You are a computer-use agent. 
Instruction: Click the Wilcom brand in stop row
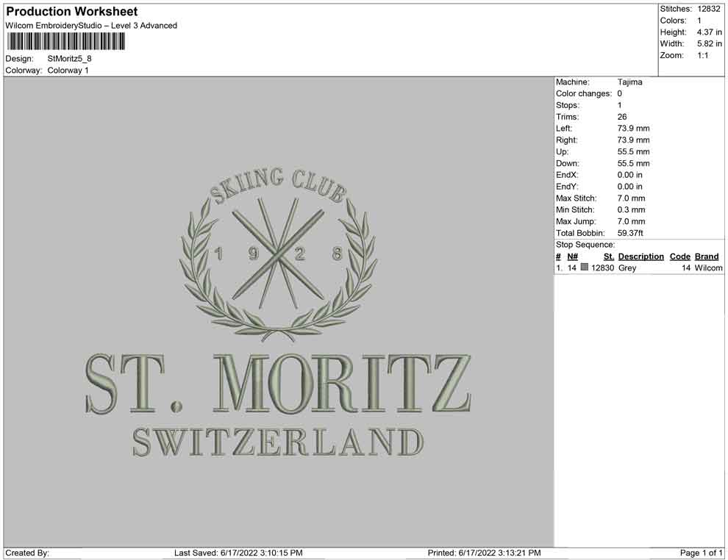(x=708, y=268)
